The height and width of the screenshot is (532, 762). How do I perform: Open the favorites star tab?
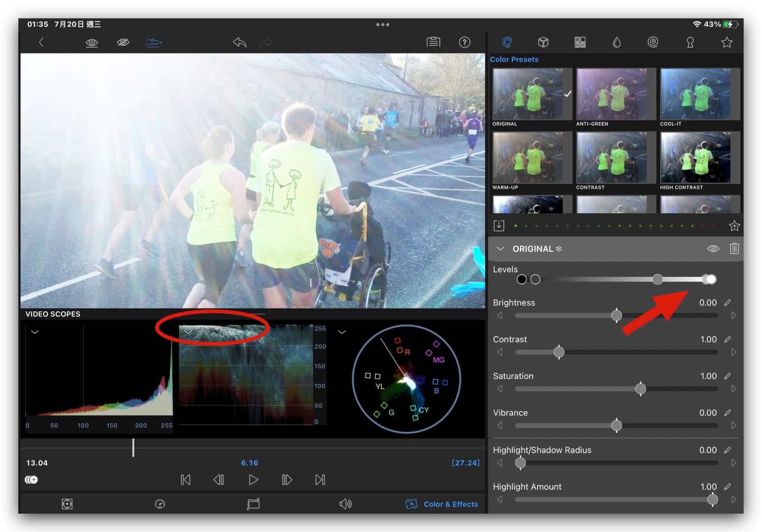726,43
